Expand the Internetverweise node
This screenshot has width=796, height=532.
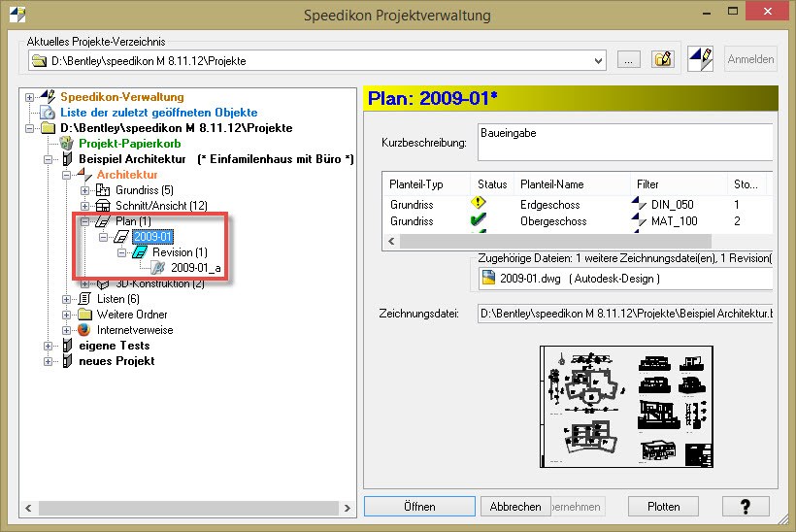pyautogui.click(x=67, y=330)
